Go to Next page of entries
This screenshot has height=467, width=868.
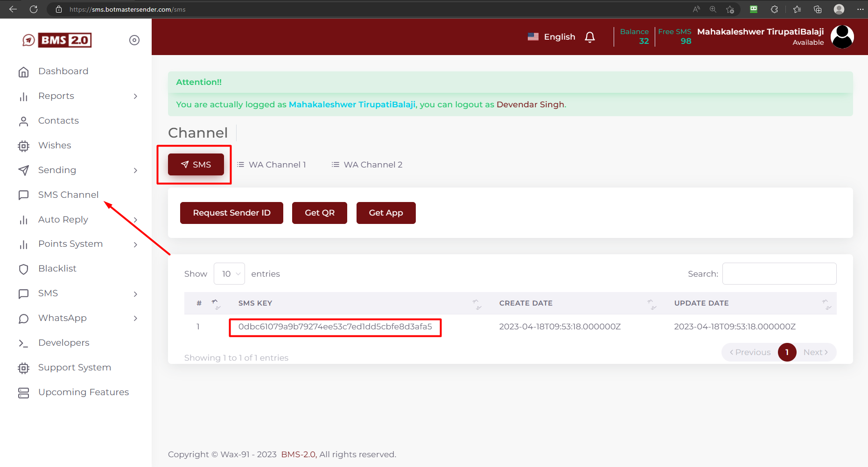(x=816, y=352)
